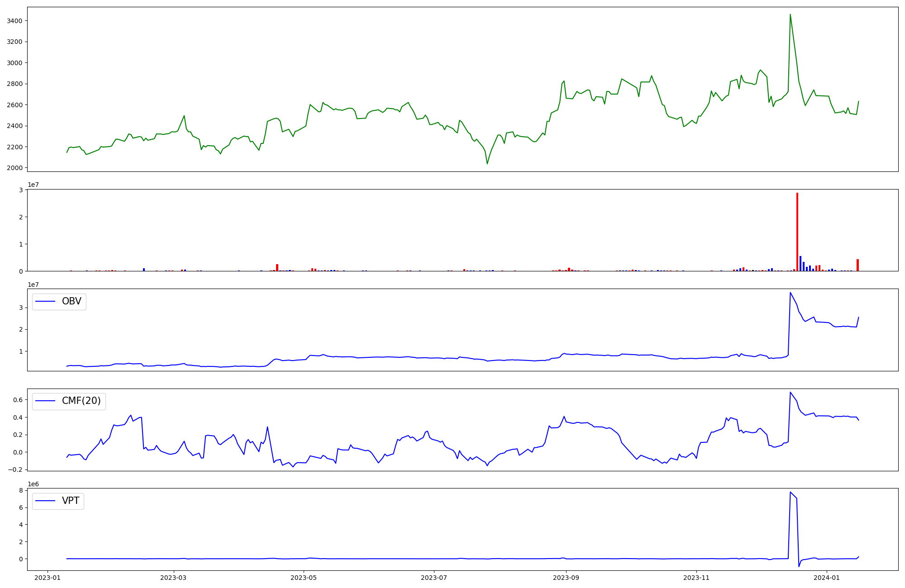Click the CMF(20) legend label
This screenshot has height=588, width=905.
pyautogui.click(x=81, y=401)
